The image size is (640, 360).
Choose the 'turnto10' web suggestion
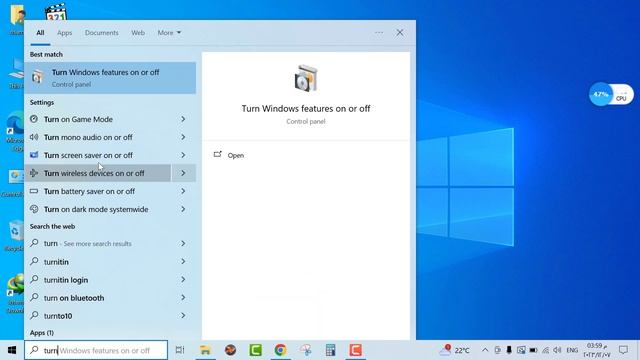pyautogui.click(x=98, y=316)
